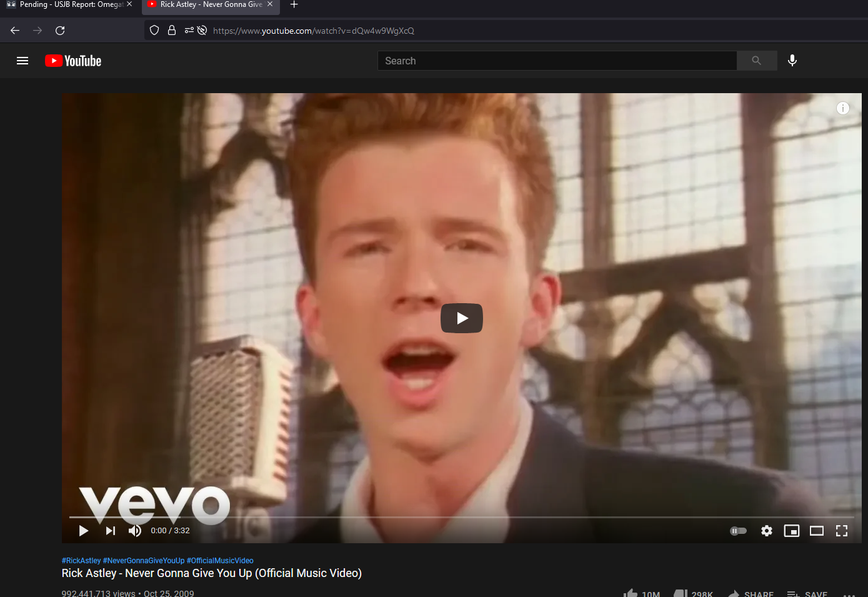The image size is (868, 597).
Task: Select the Rick Astley - Never Gonna Give tab
Action: coord(211,4)
